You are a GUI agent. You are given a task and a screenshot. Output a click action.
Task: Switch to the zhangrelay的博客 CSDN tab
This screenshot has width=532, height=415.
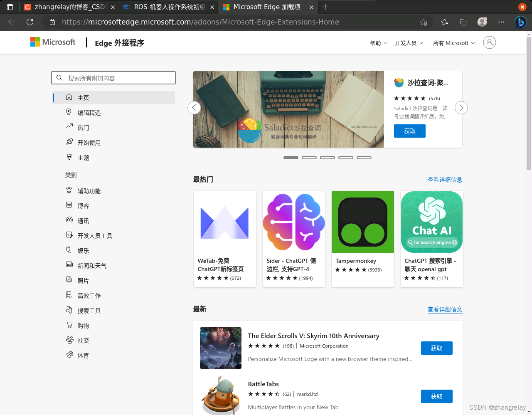pyautogui.click(x=69, y=7)
